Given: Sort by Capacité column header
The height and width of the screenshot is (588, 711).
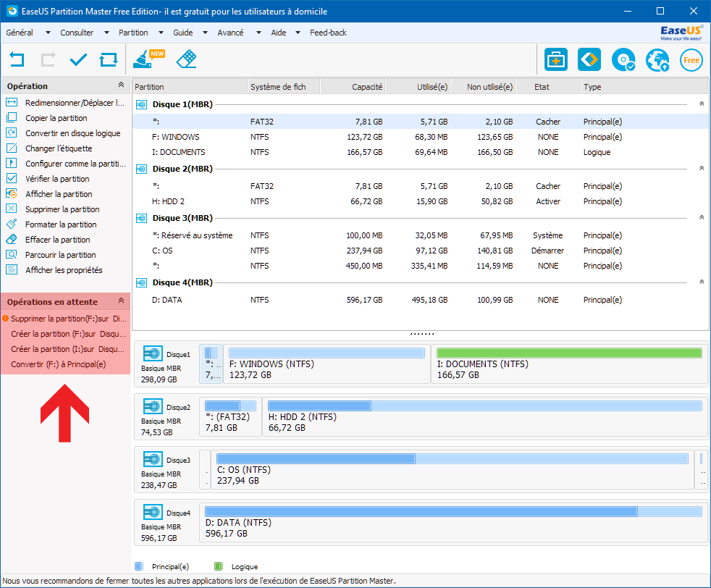Looking at the screenshot, I should coord(353,87).
